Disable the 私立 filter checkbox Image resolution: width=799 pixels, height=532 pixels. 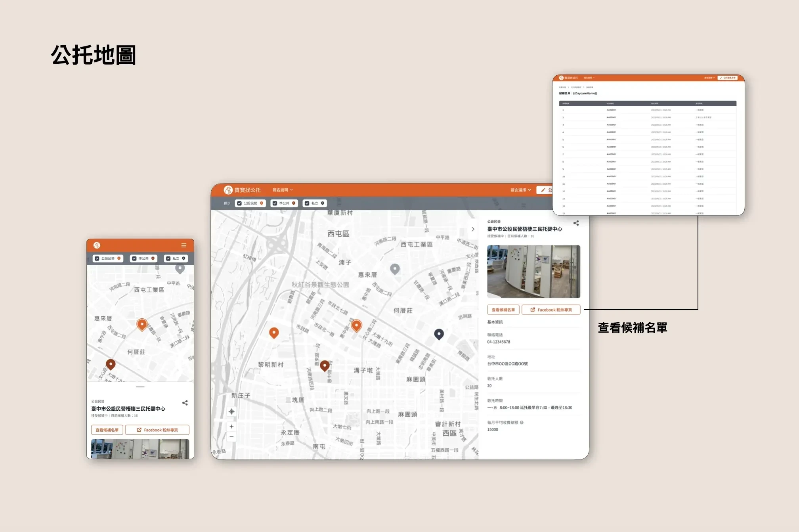pos(307,203)
